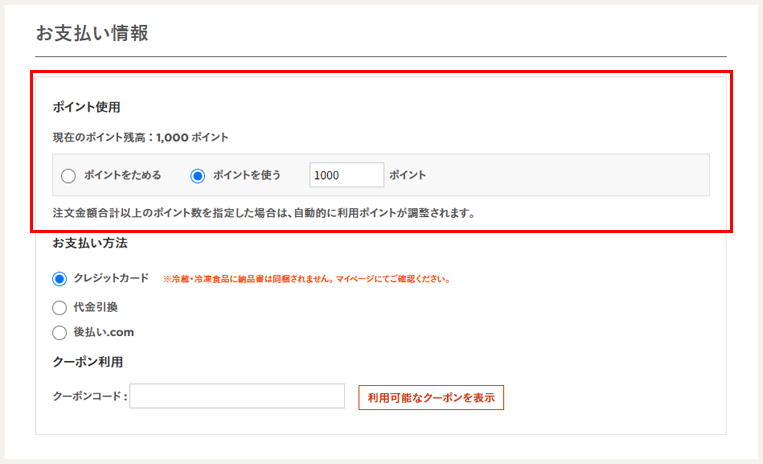Choose クレジットカード as payment method
The height and width of the screenshot is (464, 763).
tap(59, 279)
